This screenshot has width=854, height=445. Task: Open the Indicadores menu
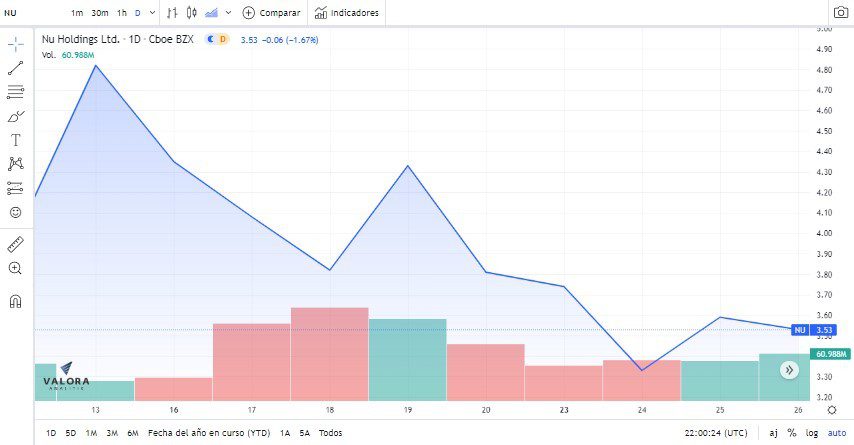click(x=346, y=13)
